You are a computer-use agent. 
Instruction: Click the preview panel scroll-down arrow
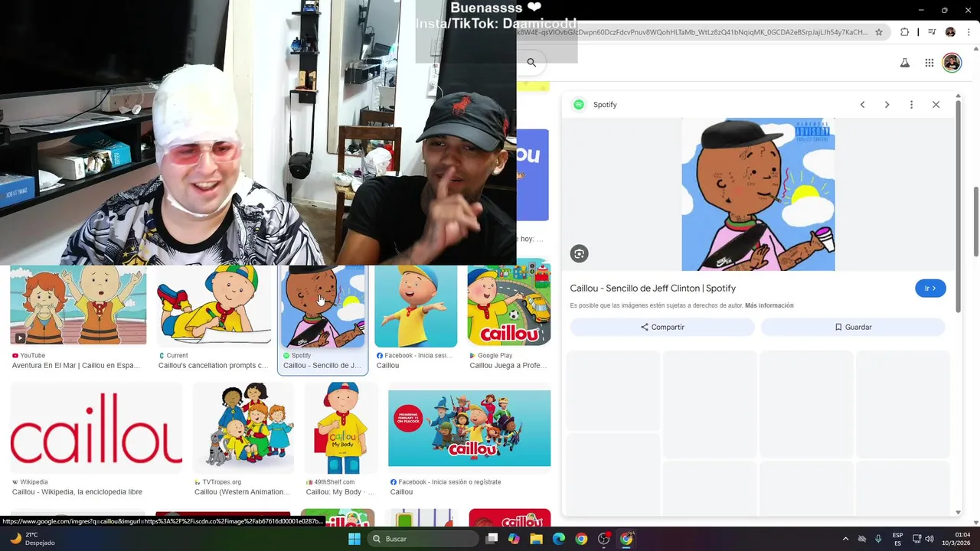pos(959,513)
